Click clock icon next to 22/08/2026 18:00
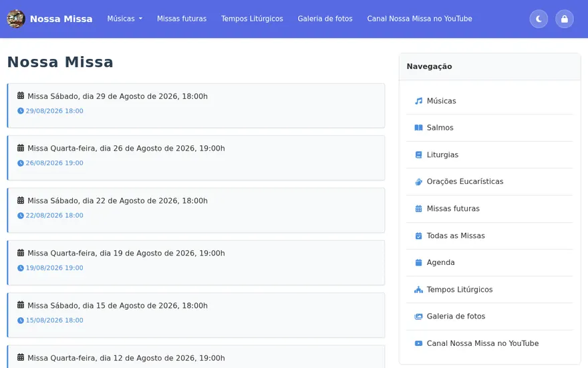This screenshot has width=588, height=368. coord(21,215)
